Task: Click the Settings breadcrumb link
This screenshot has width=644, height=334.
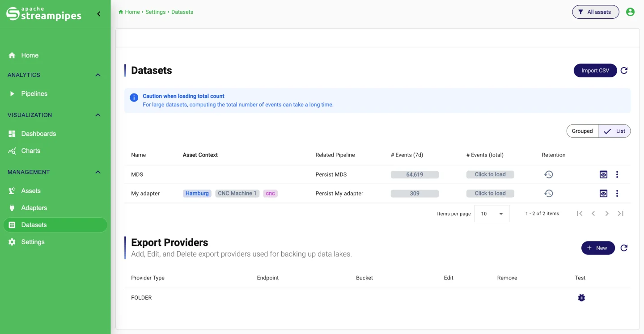Action: pyautogui.click(x=156, y=12)
